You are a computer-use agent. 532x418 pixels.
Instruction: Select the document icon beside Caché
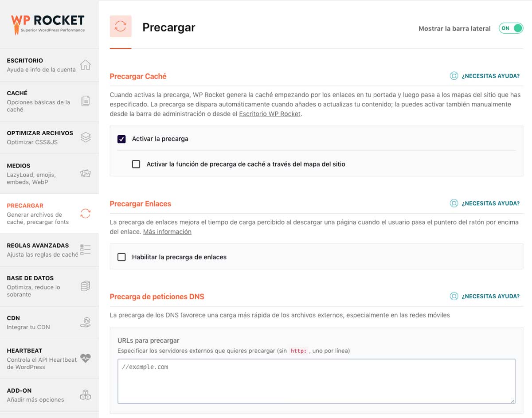coord(85,100)
